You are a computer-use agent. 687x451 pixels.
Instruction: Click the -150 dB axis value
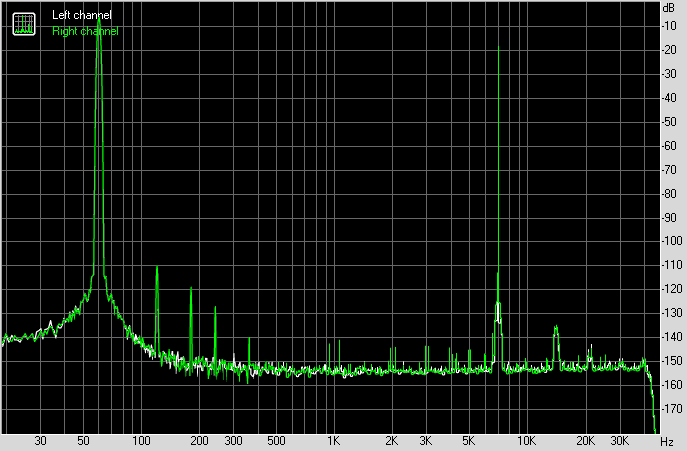(672, 361)
